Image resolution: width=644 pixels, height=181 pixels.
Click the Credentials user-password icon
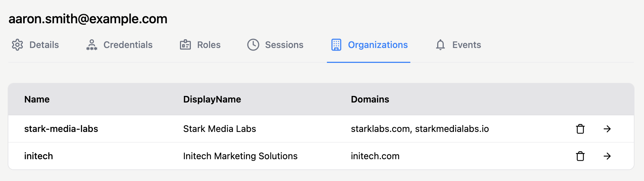coord(92,45)
